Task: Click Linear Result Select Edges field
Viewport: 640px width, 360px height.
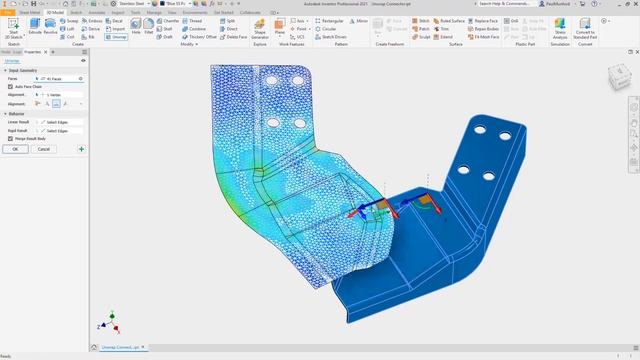Action: (59, 122)
